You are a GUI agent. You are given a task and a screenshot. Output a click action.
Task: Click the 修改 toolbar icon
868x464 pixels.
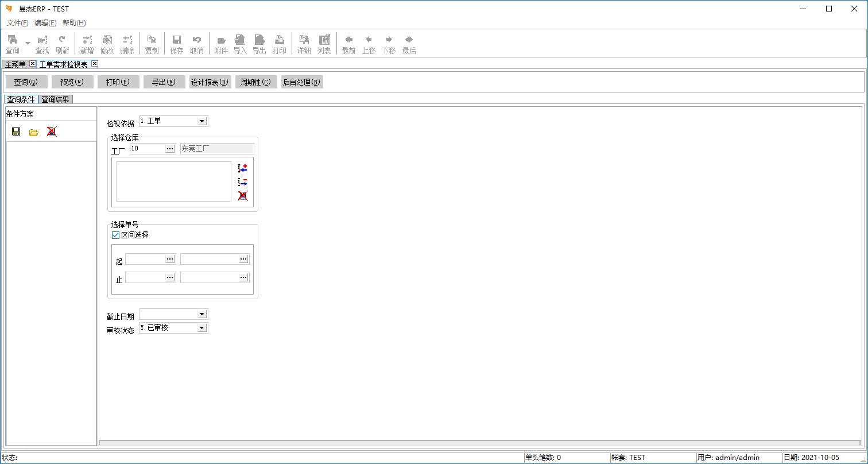pos(107,44)
